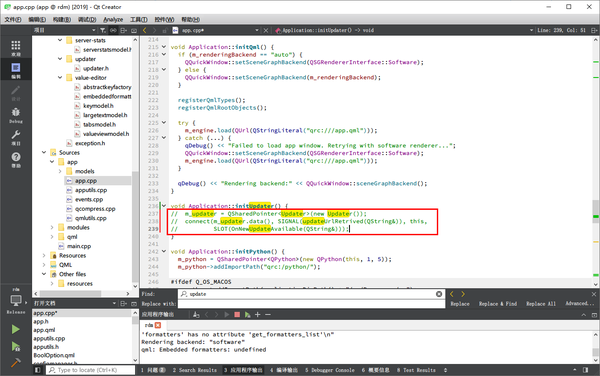
Task: Start debugging with the run-debug button
Action: tap(15, 347)
